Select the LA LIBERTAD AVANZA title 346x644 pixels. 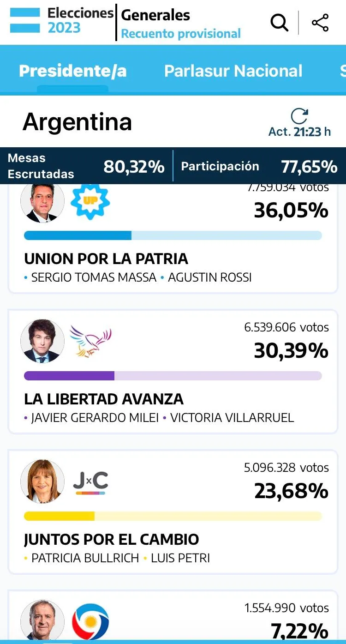[104, 399]
